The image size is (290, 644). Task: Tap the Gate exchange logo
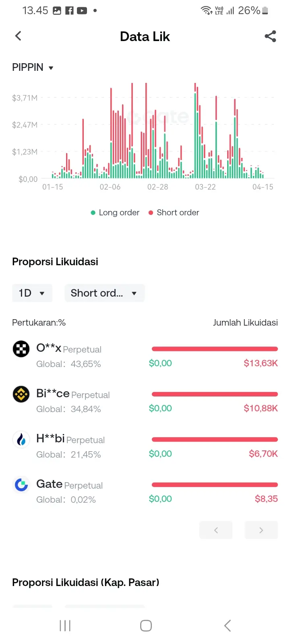click(21, 485)
